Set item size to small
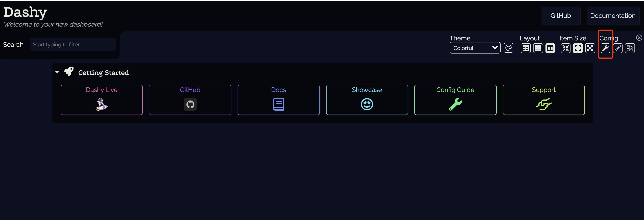Viewport: 644px width, 220px height. (x=566, y=48)
